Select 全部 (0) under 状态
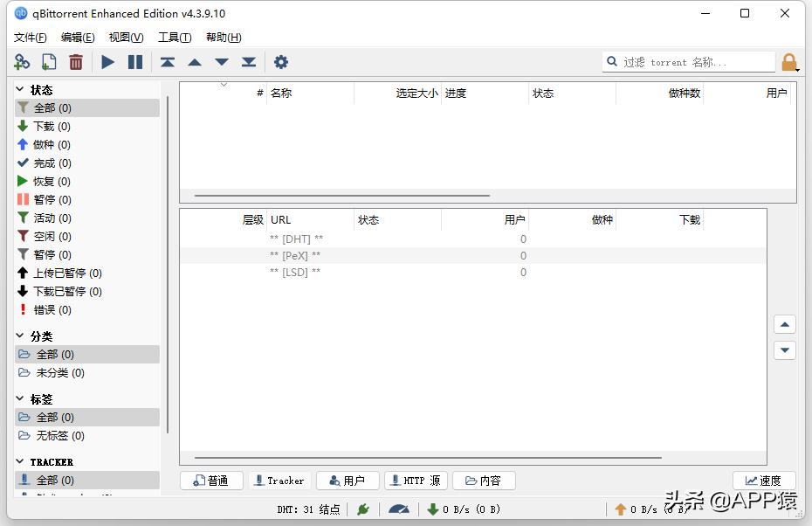 tap(87, 107)
